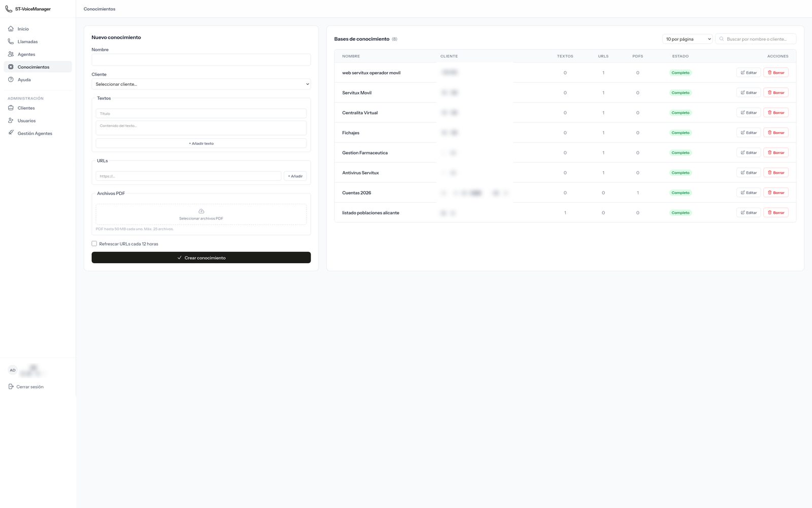The width and height of the screenshot is (812, 508).
Task: Click Cerrar sesión link
Action: pyautogui.click(x=30, y=387)
